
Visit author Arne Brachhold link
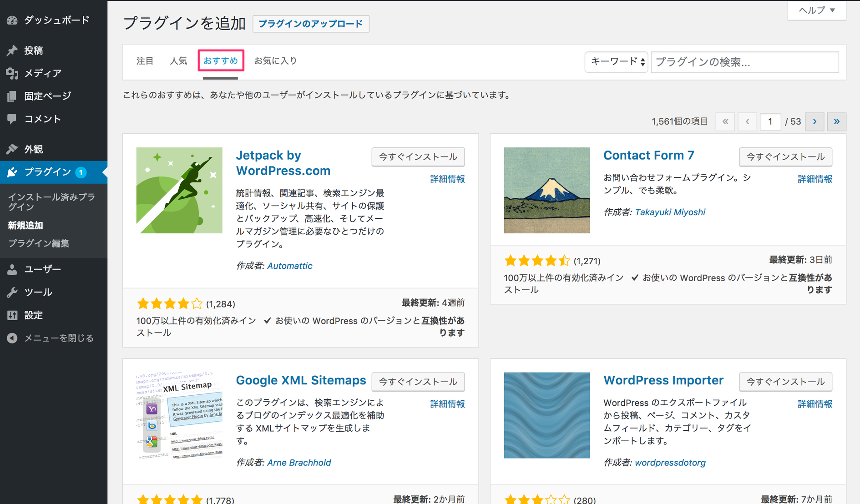pos(299,463)
